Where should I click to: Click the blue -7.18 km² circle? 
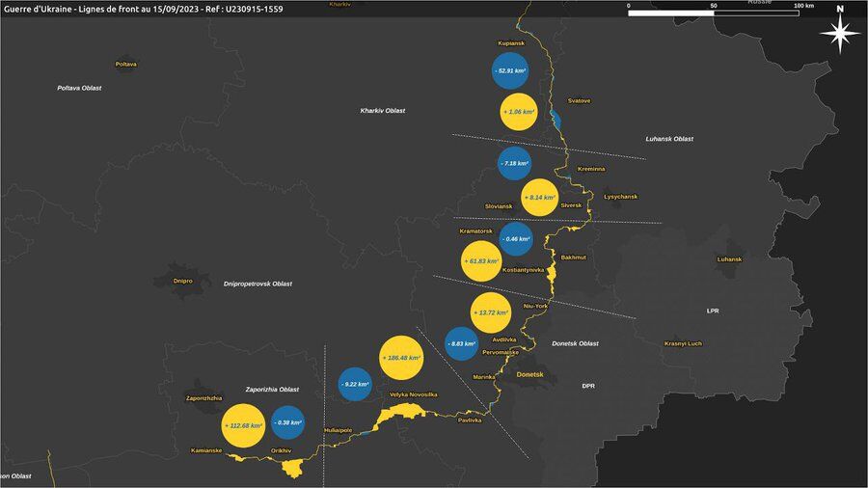pos(515,164)
